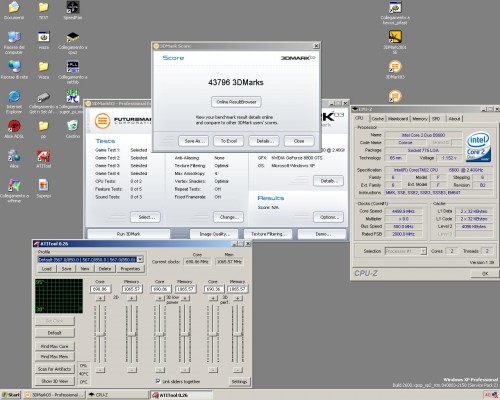Click the To Excel button
This screenshot has width=500, height=400.
[x=229, y=141]
